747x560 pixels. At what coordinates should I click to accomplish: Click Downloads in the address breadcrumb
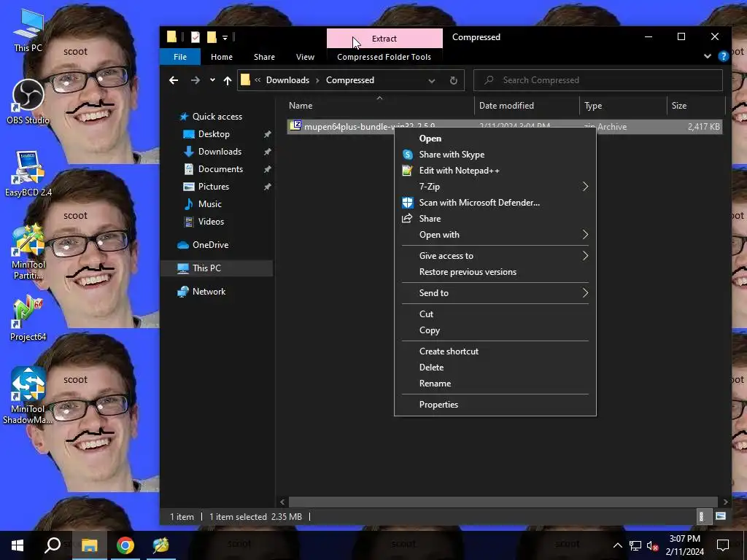tap(287, 80)
